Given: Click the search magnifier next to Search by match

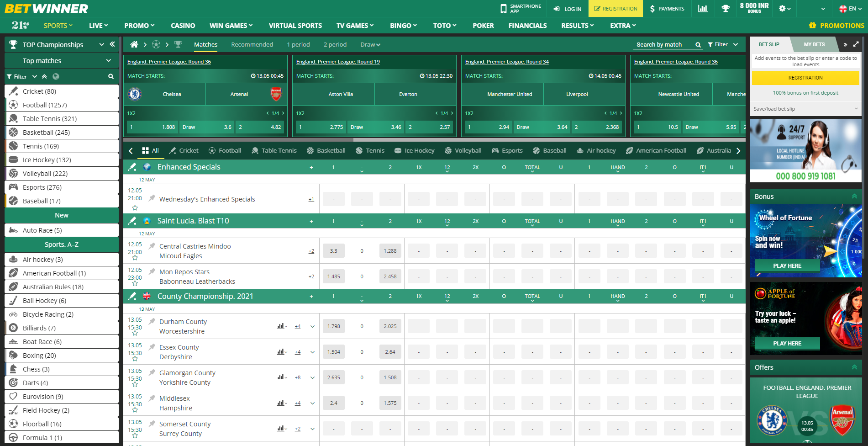Looking at the screenshot, I should [x=698, y=45].
